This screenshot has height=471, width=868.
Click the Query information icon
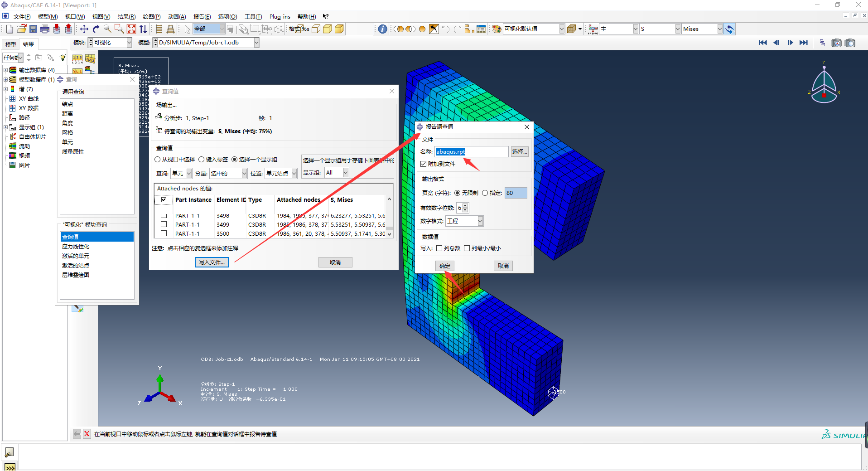pyautogui.click(x=383, y=29)
